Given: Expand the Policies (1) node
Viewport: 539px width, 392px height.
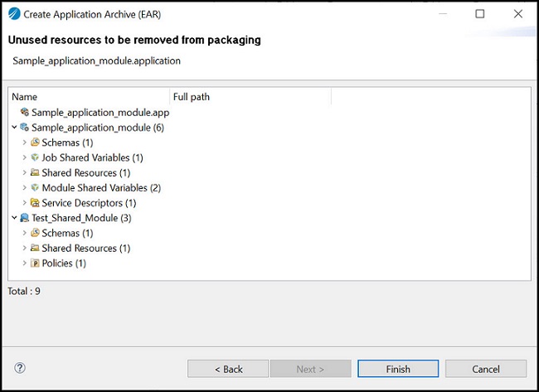Looking at the screenshot, I should tap(24, 264).
